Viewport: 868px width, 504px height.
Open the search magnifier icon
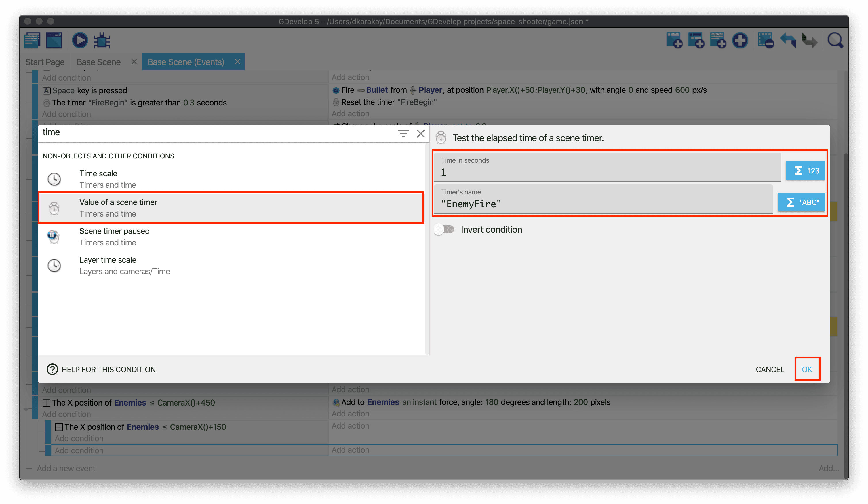point(835,41)
